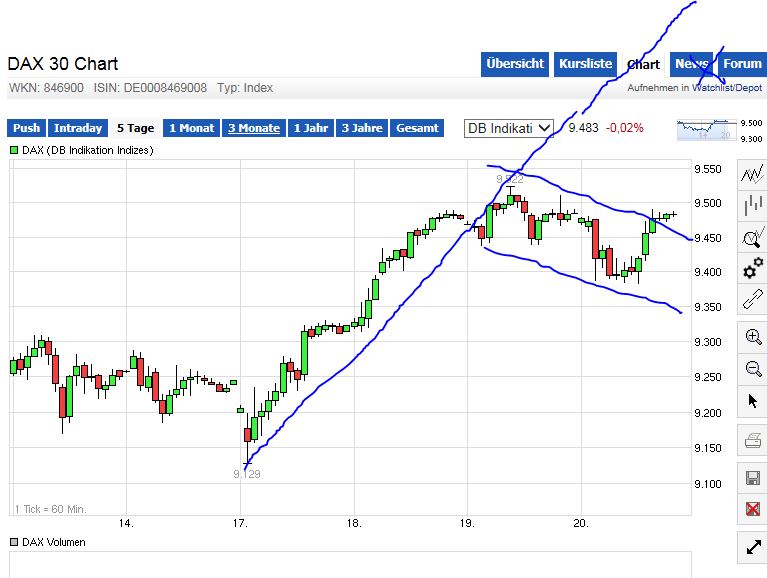This screenshot has height=578, width=767.
Task: Toggle green DAX (DB Indikation Indizes) legend square
Action: [x=14, y=150]
